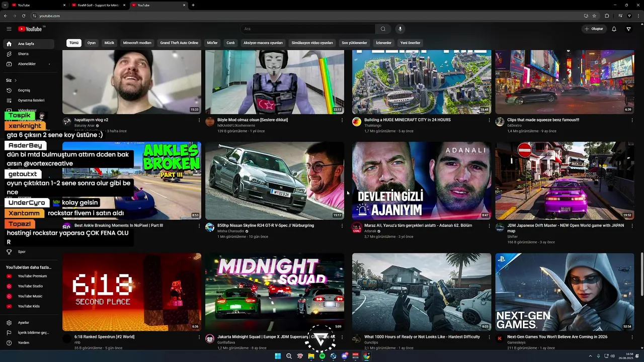Screen dimensions: 644x362
Task: Open the hamburger guide menu
Action: (9, 29)
